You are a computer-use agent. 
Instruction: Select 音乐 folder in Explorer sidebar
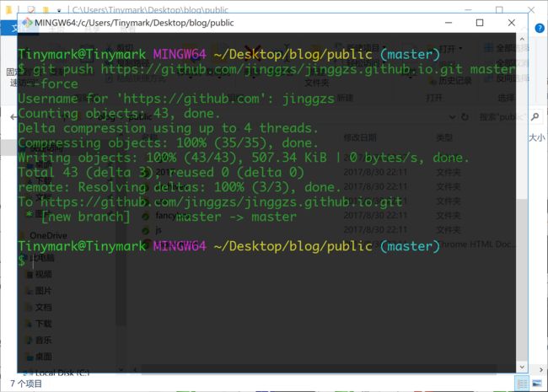(x=40, y=340)
